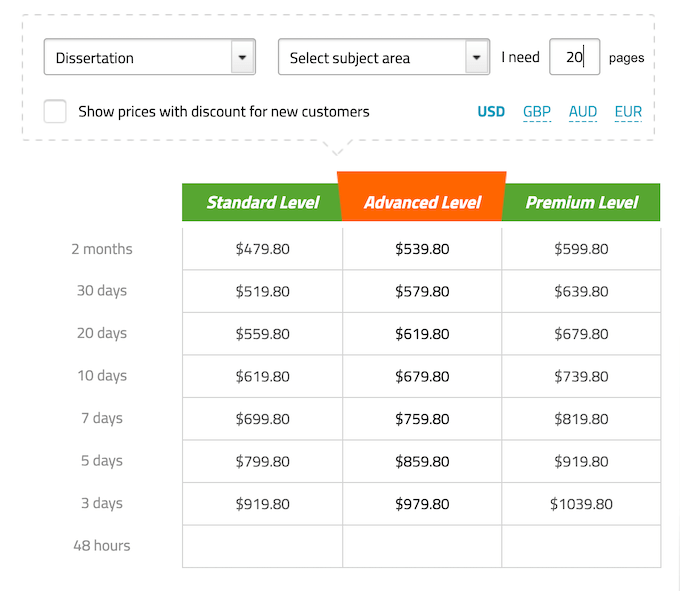Select $1039.80 Premium price for 3 days
This screenshot has height=591, width=680.
point(581,504)
